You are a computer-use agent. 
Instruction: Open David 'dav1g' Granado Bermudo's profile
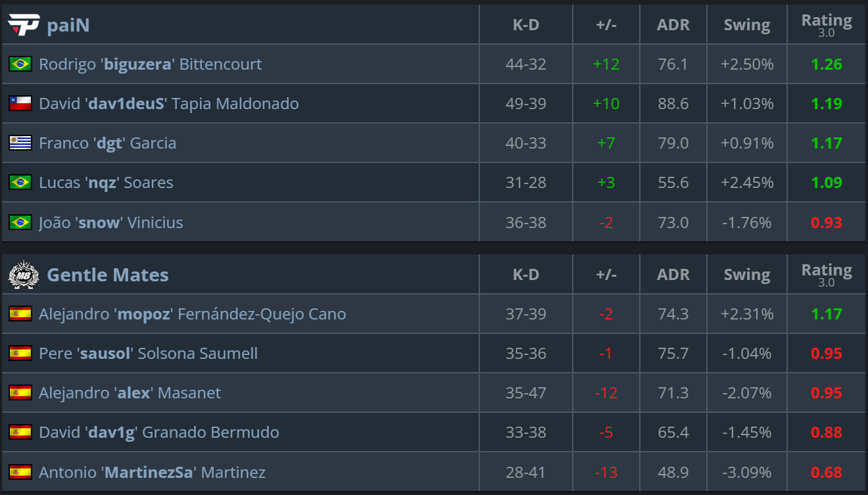[x=158, y=432]
